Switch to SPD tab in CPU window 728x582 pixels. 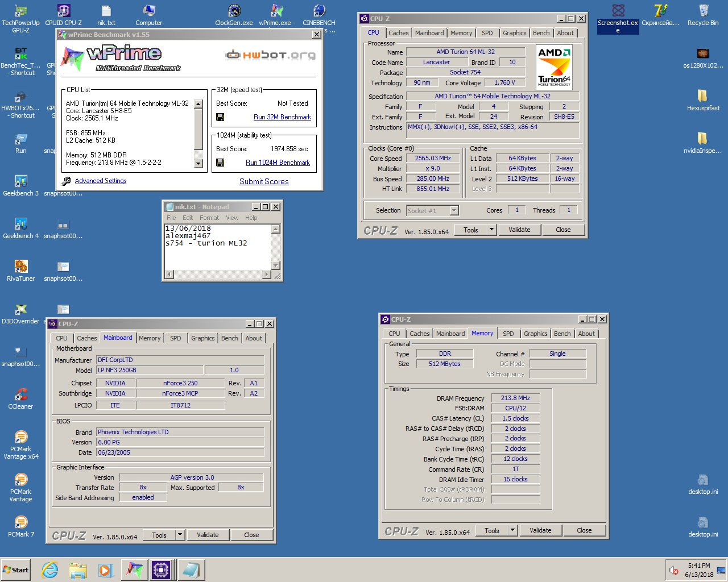pyautogui.click(x=487, y=33)
